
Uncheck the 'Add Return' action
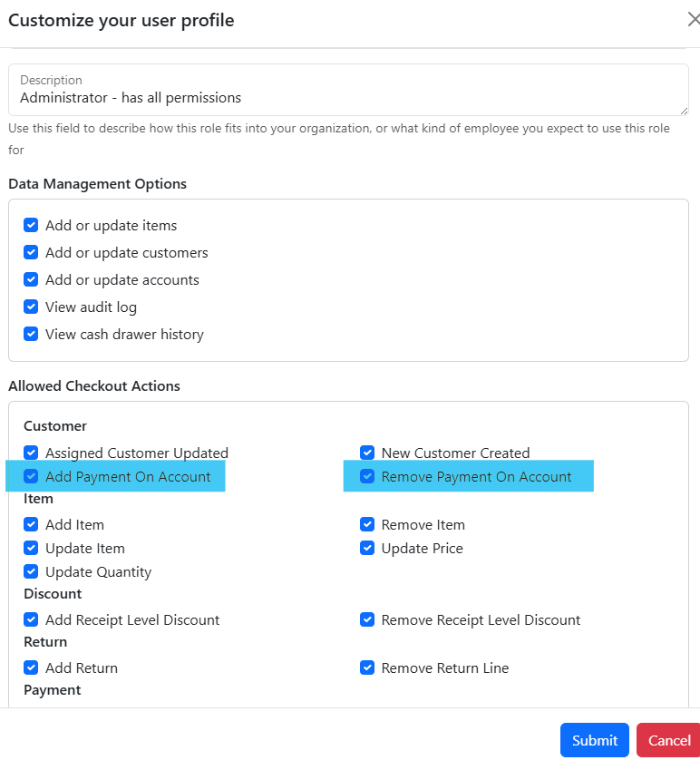[30, 667]
